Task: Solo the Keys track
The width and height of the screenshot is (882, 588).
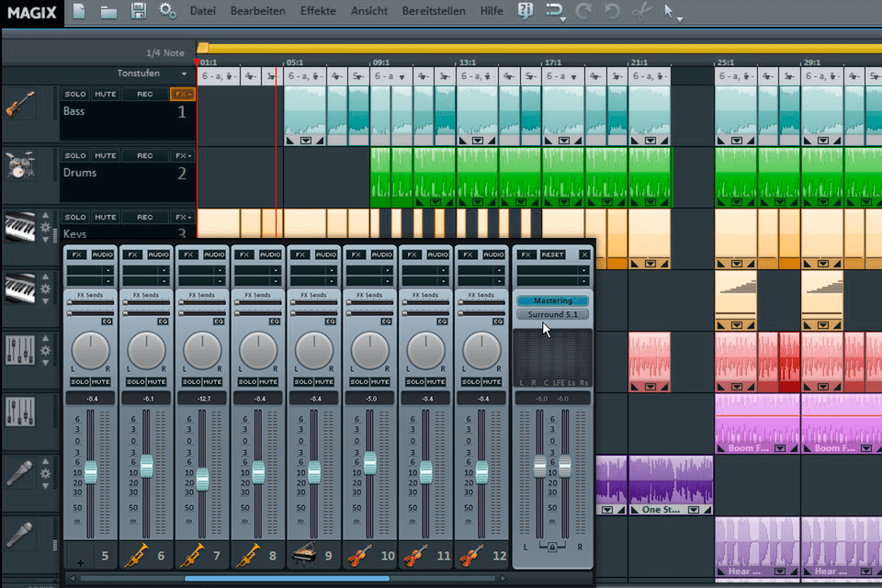Action: (74, 217)
